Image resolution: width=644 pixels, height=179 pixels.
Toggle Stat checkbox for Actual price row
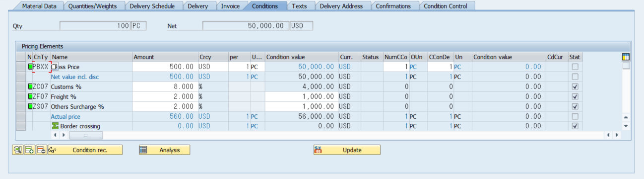pyautogui.click(x=575, y=116)
